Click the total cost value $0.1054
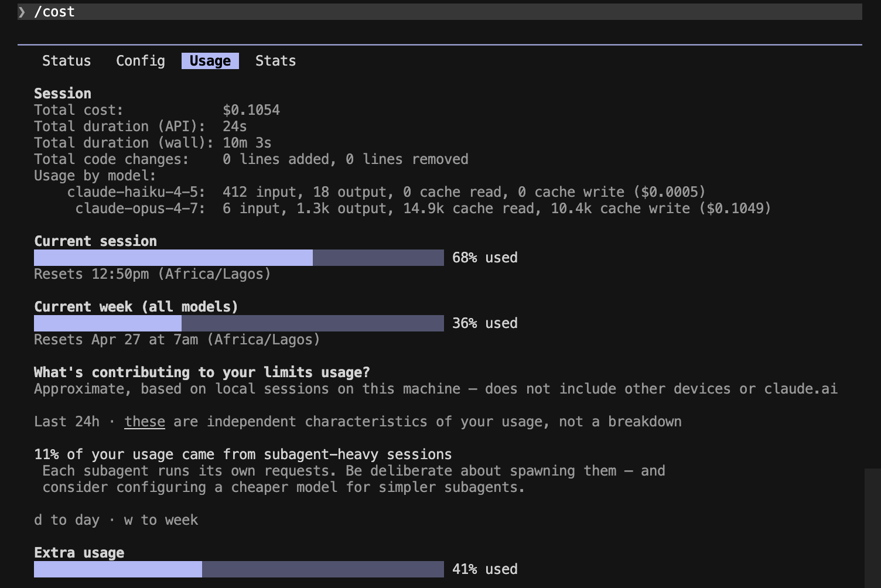 tap(251, 110)
